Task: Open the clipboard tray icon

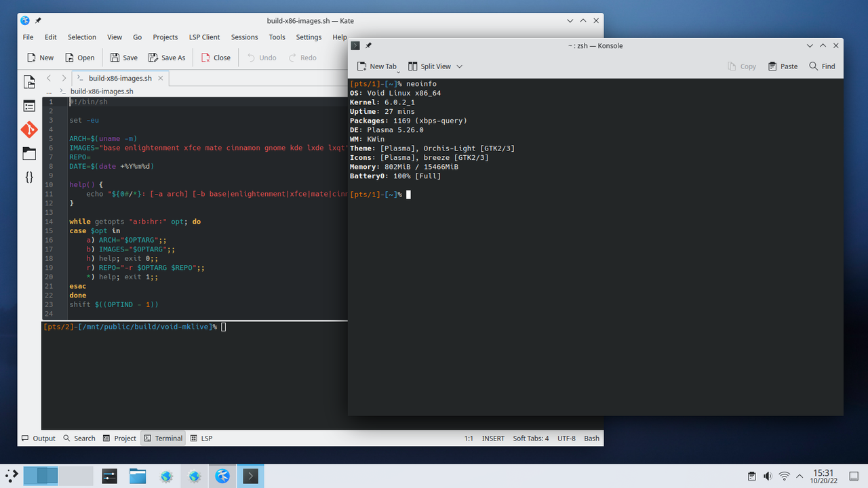Action: pos(751,476)
